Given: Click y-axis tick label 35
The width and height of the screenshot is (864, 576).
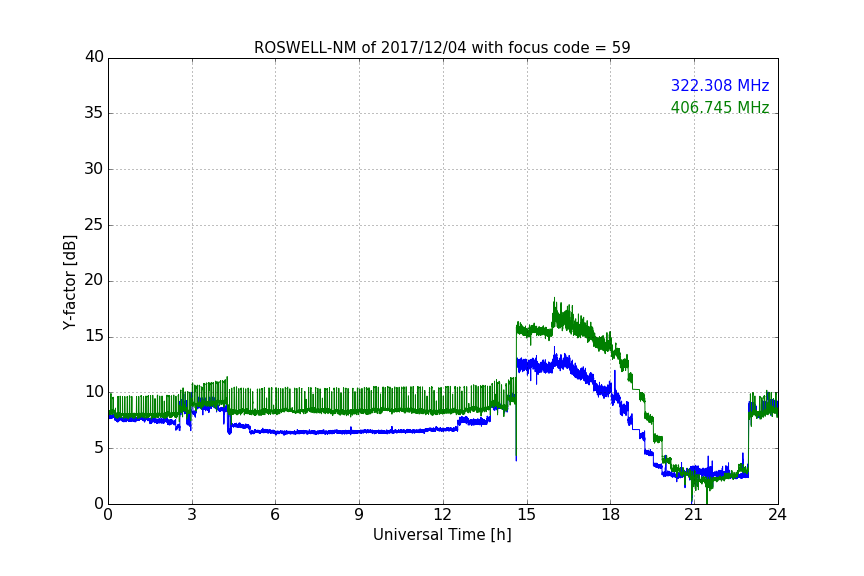Looking at the screenshot, I should [94, 113].
